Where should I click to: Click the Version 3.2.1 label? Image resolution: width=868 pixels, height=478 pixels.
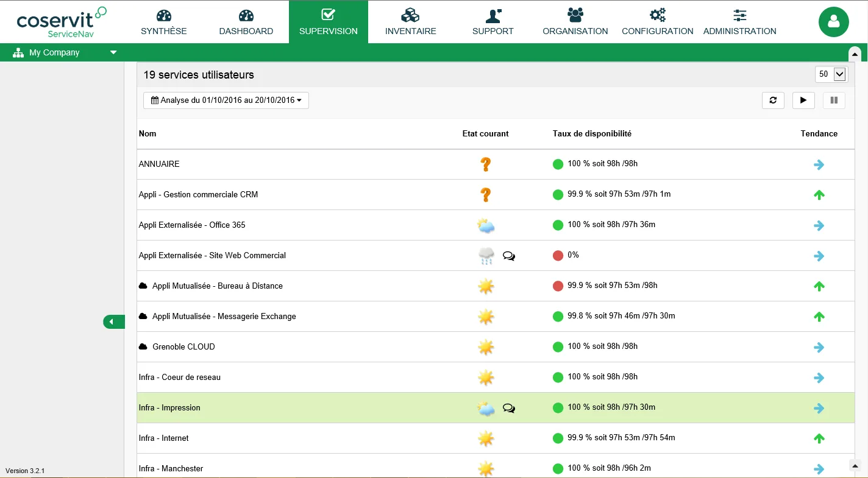pyautogui.click(x=25, y=471)
